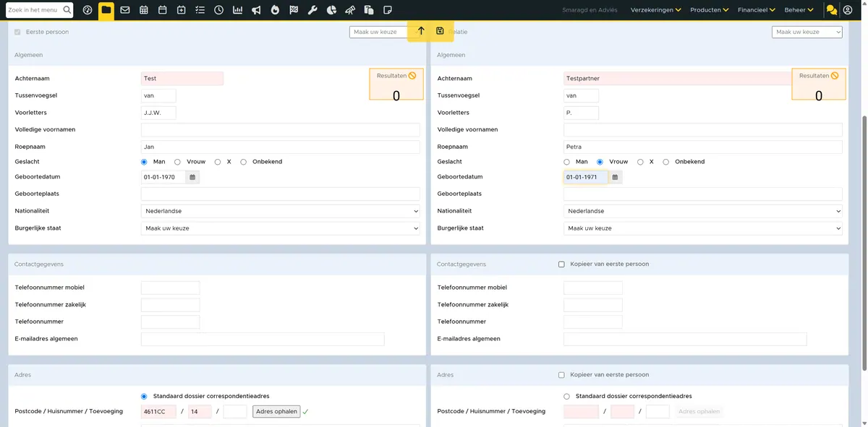Open the Beheer menu
The height and width of the screenshot is (427, 868).
tap(799, 10)
